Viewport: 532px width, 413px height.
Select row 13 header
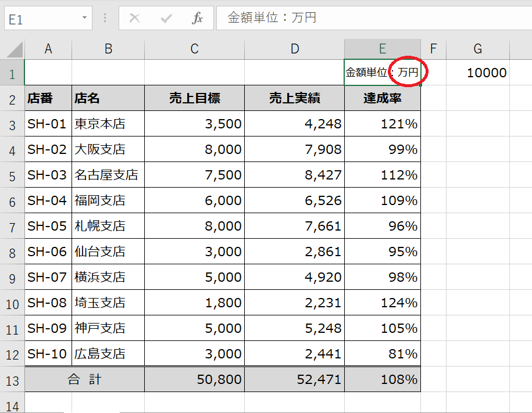(x=12, y=380)
